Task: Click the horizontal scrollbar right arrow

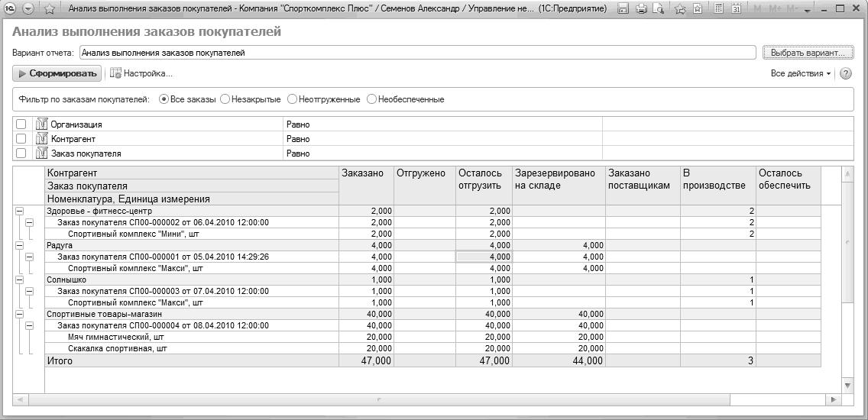Action: point(834,399)
